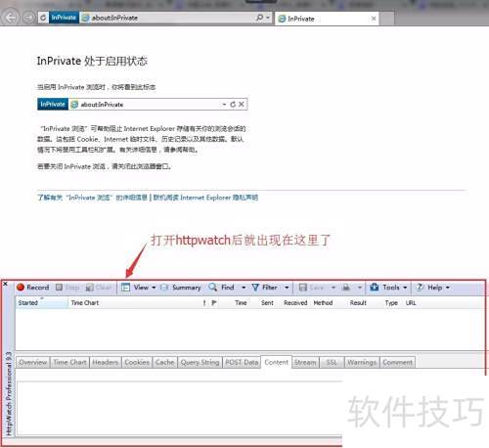
Task: Select the InPrivate browser tab
Action: click(x=328, y=19)
